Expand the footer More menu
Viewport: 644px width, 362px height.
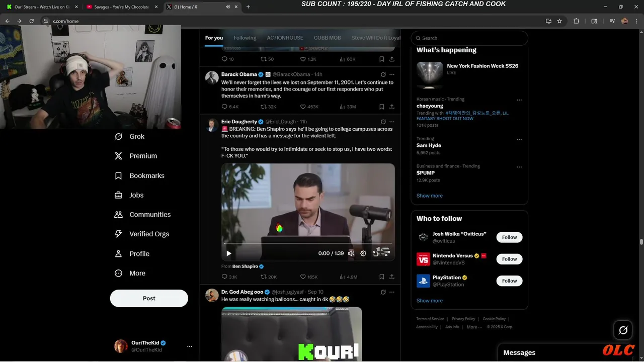[x=474, y=327]
